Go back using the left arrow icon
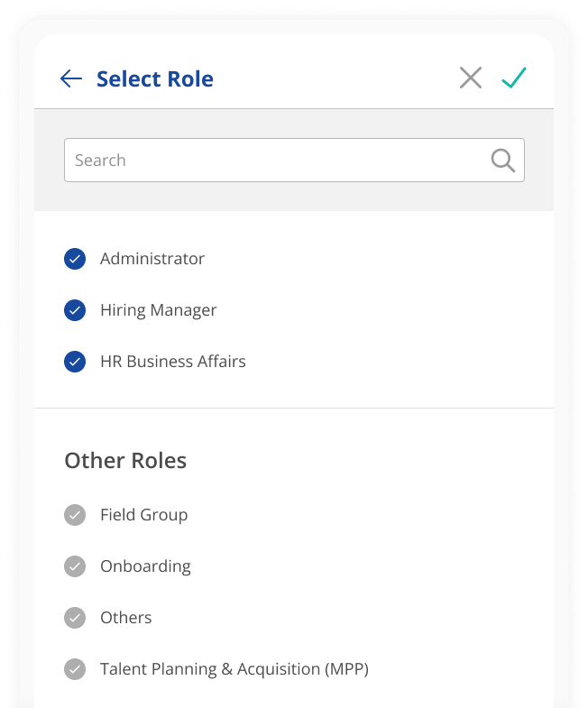 click(x=71, y=78)
